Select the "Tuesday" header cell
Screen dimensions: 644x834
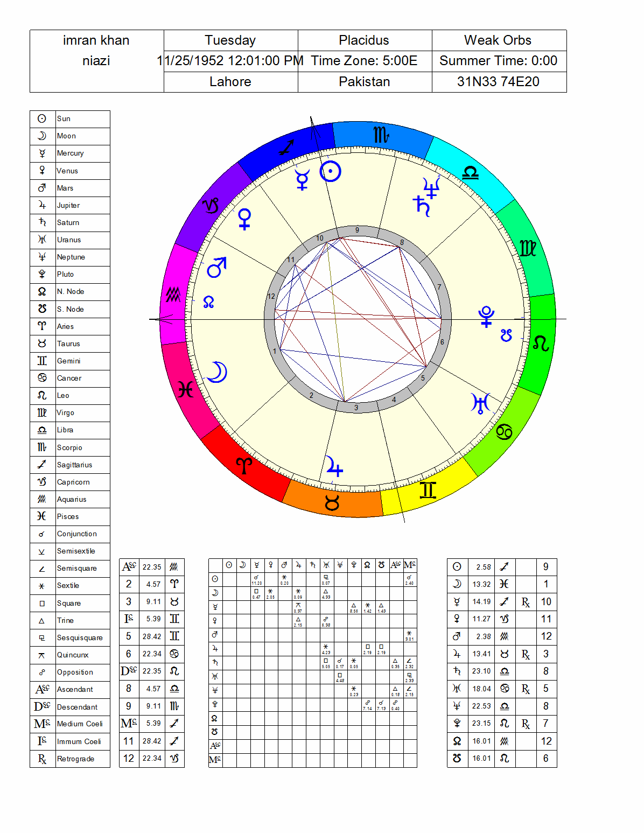[x=230, y=40]
